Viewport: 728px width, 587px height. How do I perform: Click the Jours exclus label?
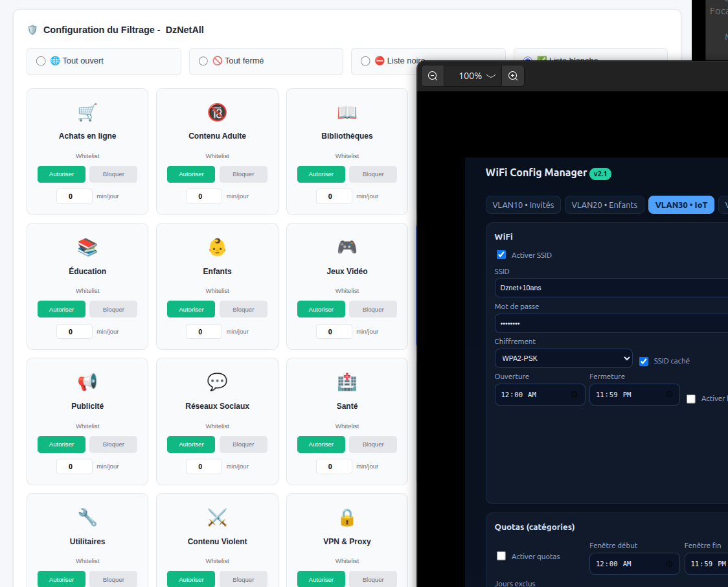tap(515, 584)
